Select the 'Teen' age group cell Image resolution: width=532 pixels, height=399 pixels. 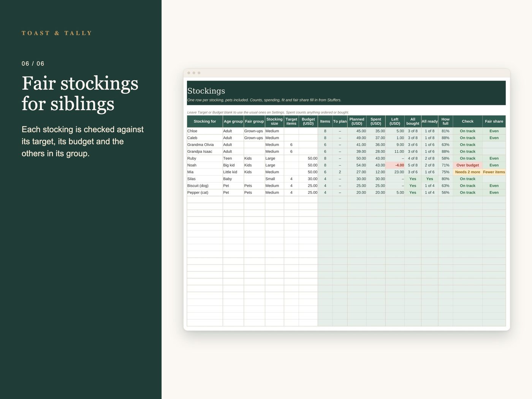point(233,158)
